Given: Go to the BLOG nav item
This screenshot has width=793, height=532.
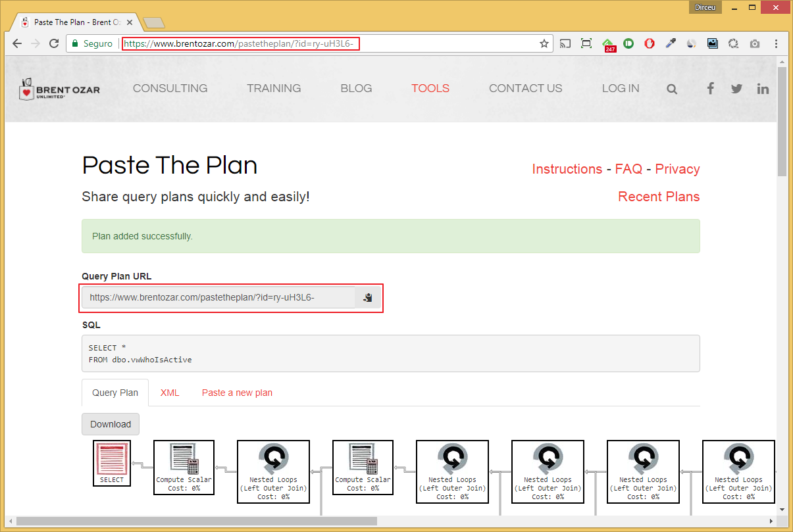Looking at the screenshot, I should pos(356,88).
